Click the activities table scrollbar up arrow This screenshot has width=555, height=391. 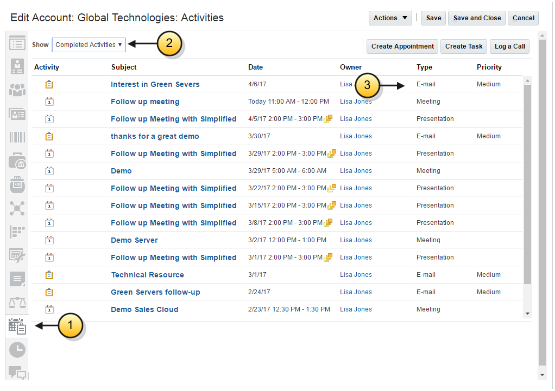[x=527, y=81]
